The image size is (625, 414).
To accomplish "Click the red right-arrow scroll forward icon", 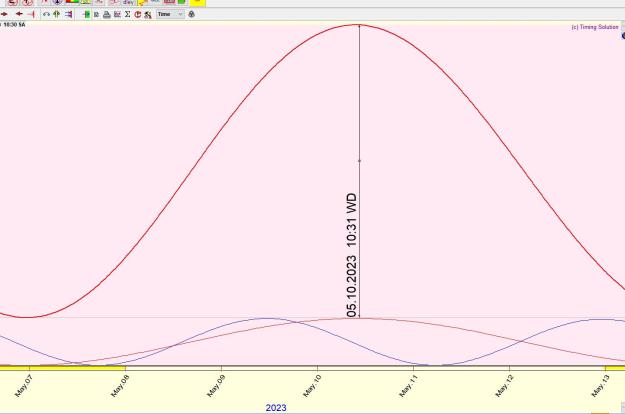I will click(x=4, y=14).
